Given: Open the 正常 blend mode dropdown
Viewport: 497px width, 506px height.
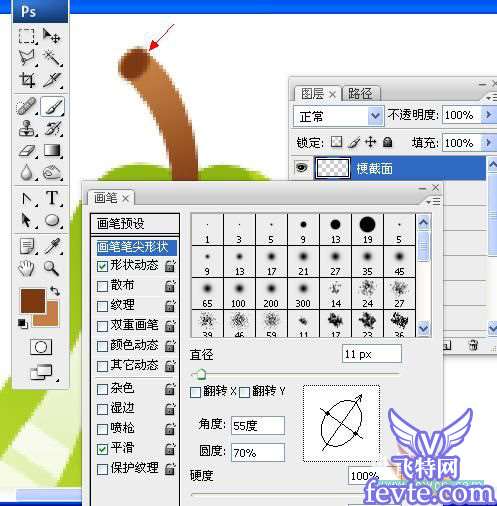Looking at the screenshot, I should [x=375, y=116].
